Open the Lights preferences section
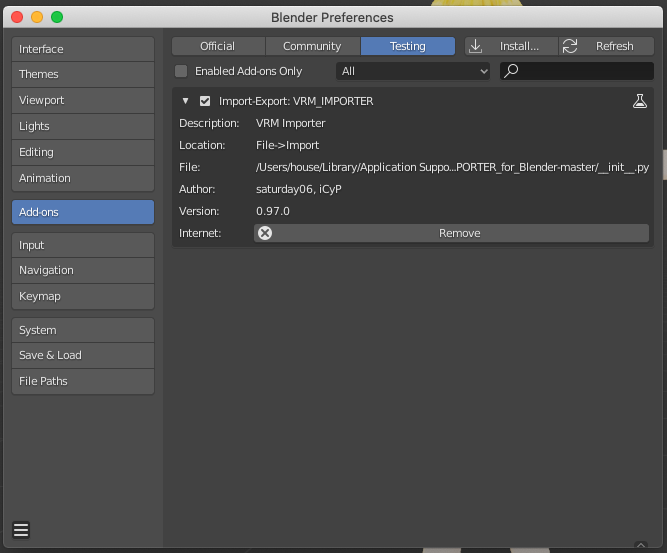 point(83,126)
